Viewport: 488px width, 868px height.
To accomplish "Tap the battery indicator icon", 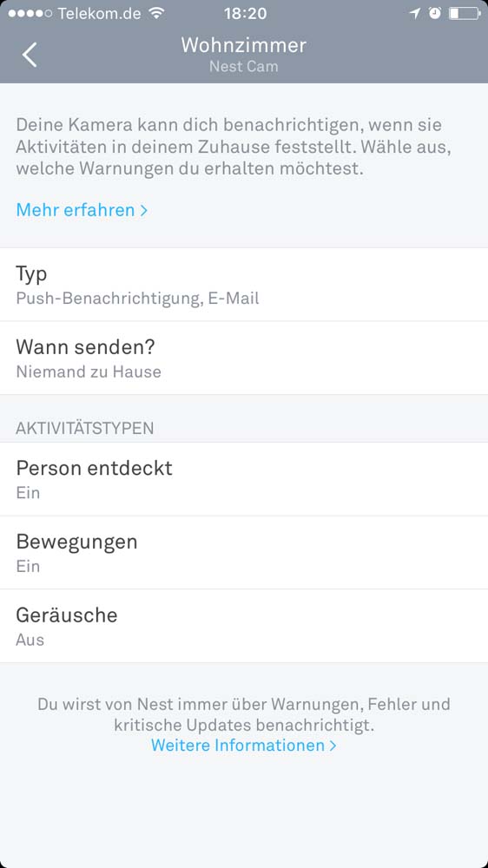I will (x=465, y=13).
